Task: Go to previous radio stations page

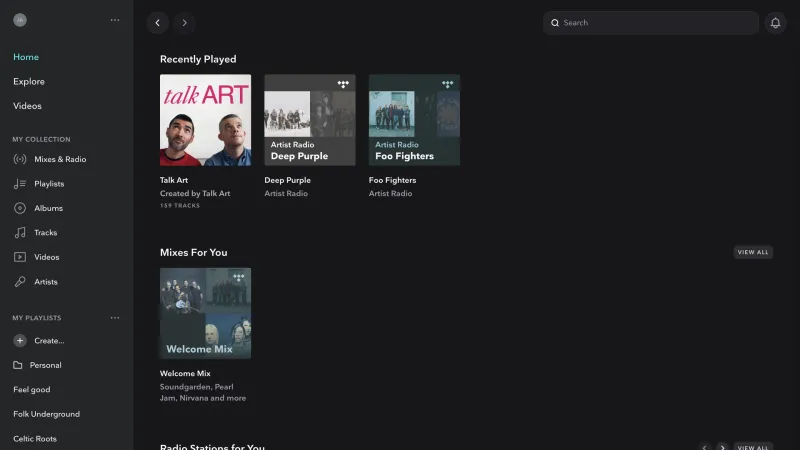Action: (705, 447)
